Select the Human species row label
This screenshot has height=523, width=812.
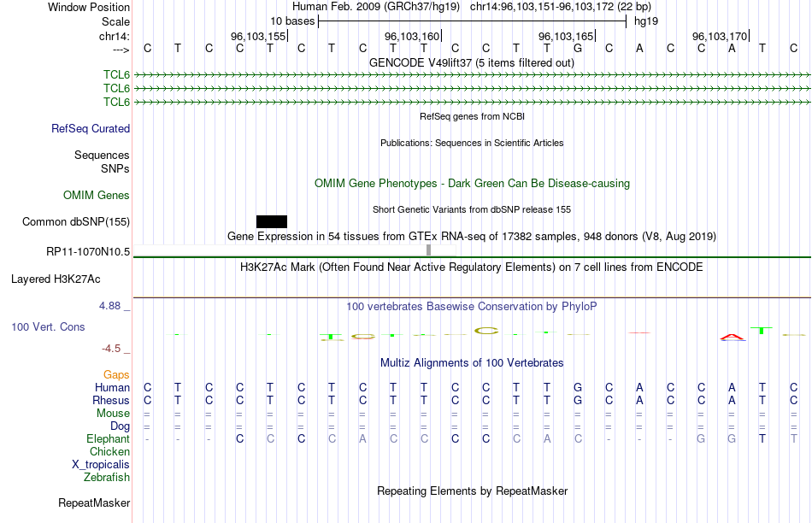[112, 387]
